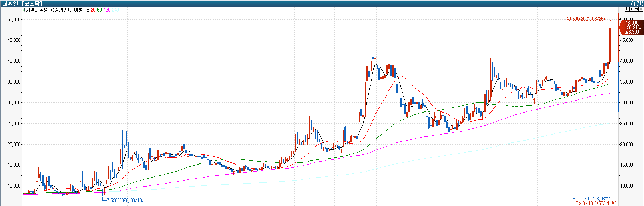The width and height of the screenshot is (644, 206).
Task: Close the chart pane with the X icon
Action: 641,9
